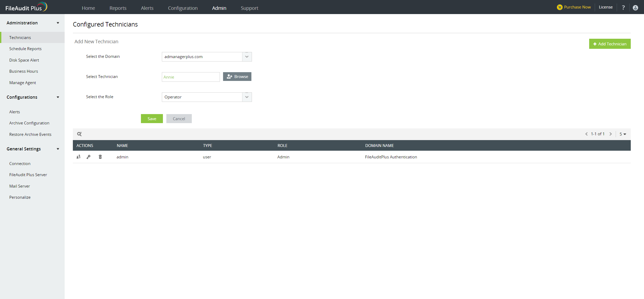Click the Browse technician button

(x=237, y=77)
